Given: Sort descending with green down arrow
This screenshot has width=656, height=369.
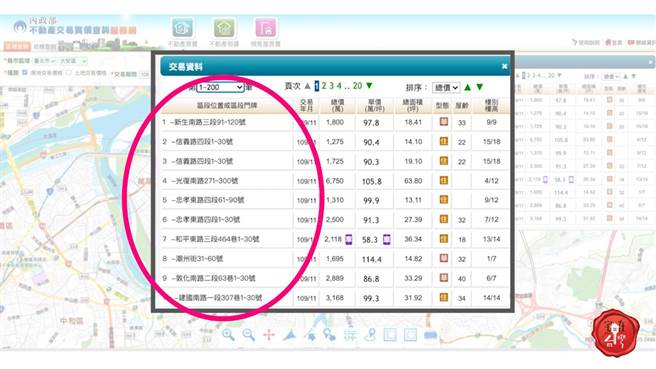Looking at the screenshot, I should click(480, 87).
